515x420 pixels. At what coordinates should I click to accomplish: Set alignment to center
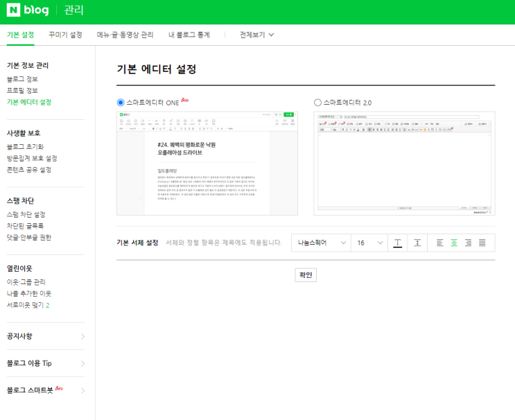coord(454,243)
